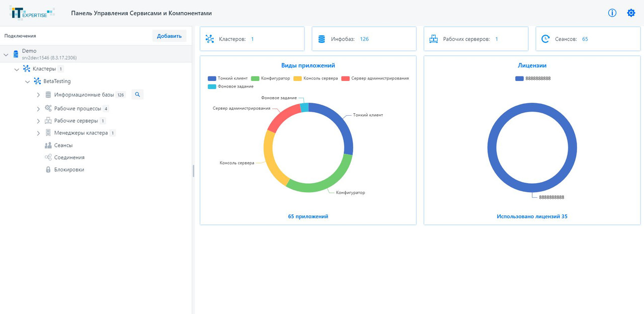Open the Блокировки tree item

69,170
